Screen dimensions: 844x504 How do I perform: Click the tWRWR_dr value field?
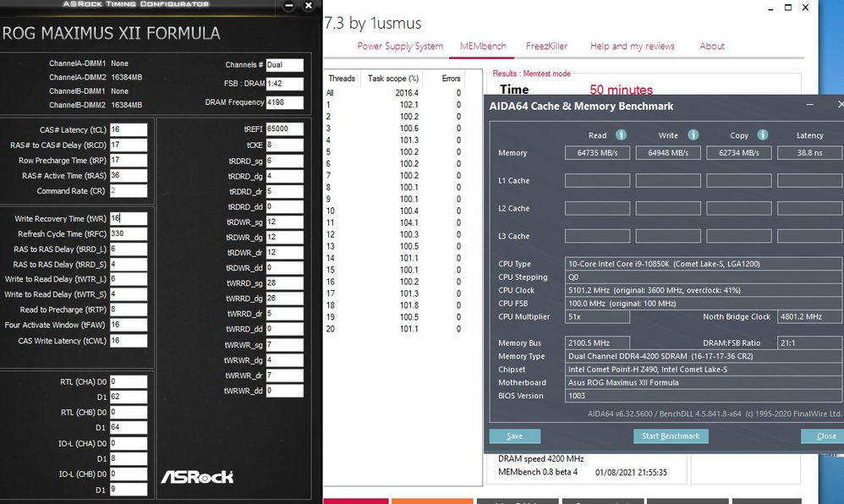click(285, 375)
